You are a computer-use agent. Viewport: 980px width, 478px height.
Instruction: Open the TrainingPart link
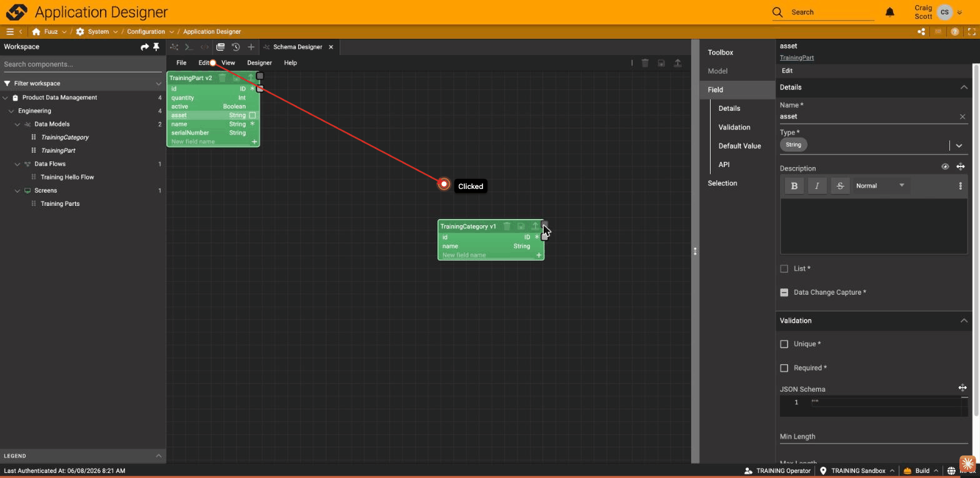pos(797,58)
